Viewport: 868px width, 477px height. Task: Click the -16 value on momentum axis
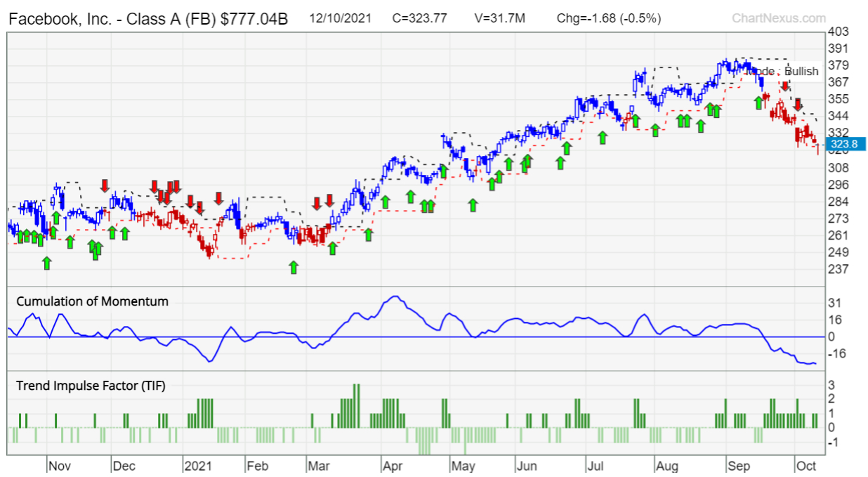point(837,353)
